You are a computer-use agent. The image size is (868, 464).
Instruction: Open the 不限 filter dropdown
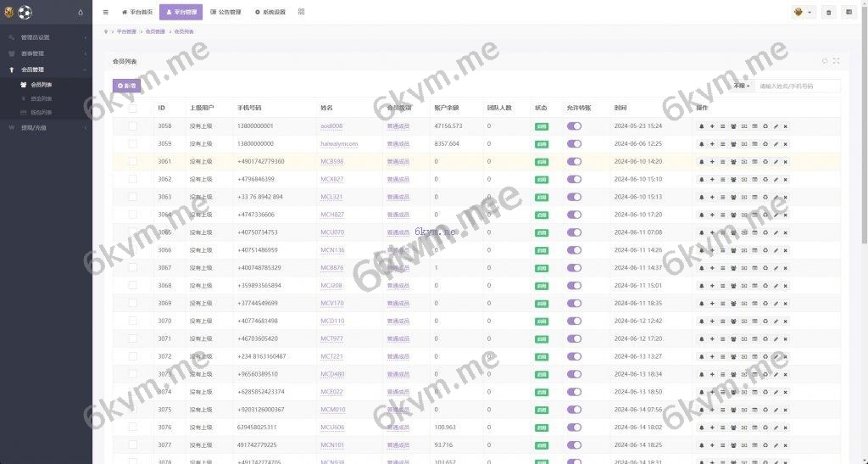click(x=741, y=86)
